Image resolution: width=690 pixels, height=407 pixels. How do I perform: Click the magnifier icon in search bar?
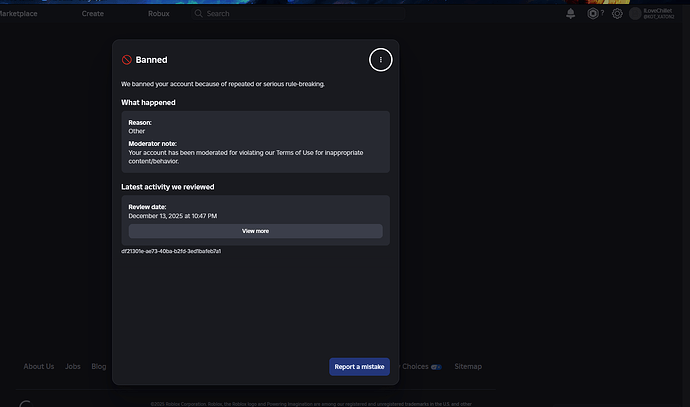pos(198,14)
